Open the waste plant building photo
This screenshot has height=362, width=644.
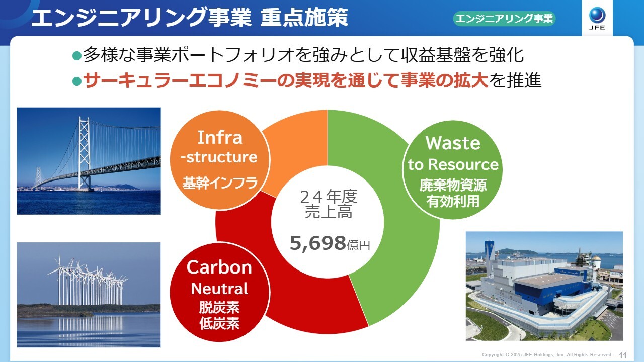click(544, 286)
